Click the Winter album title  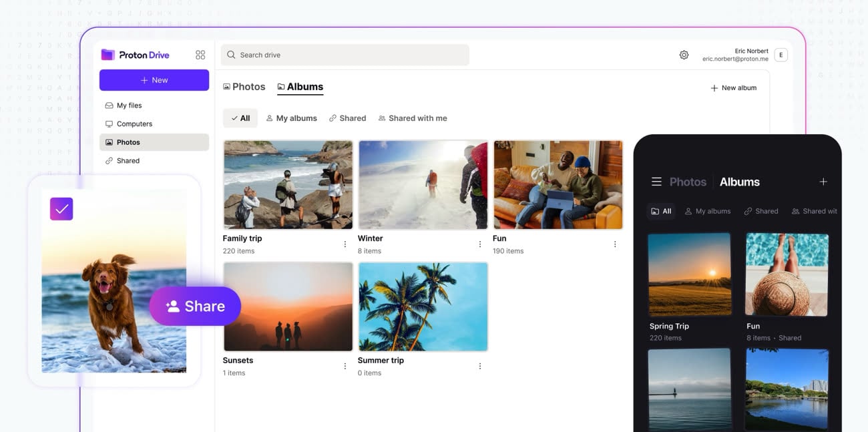point(371,238)
